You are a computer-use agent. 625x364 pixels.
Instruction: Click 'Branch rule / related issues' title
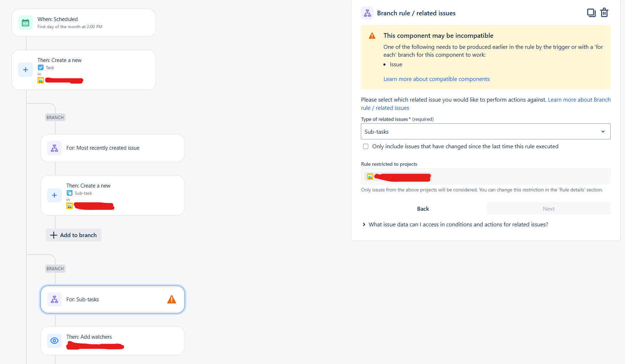coord(416,13)
